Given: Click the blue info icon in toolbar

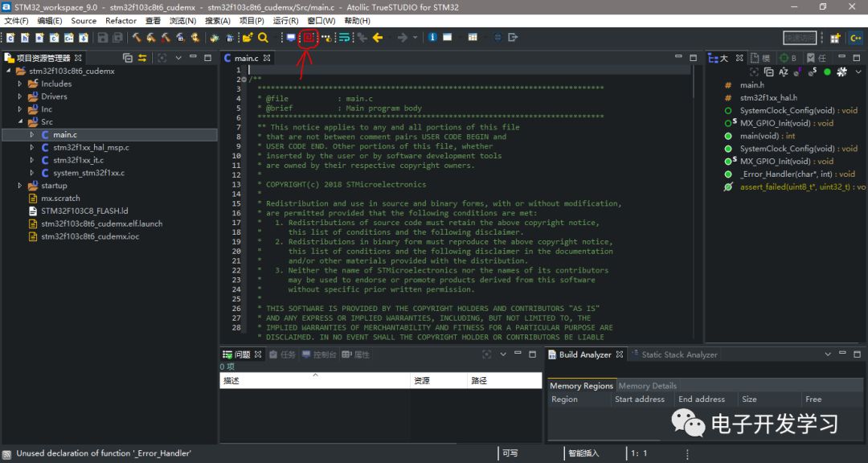Looking at the screenshot, I should coord(432,38).
